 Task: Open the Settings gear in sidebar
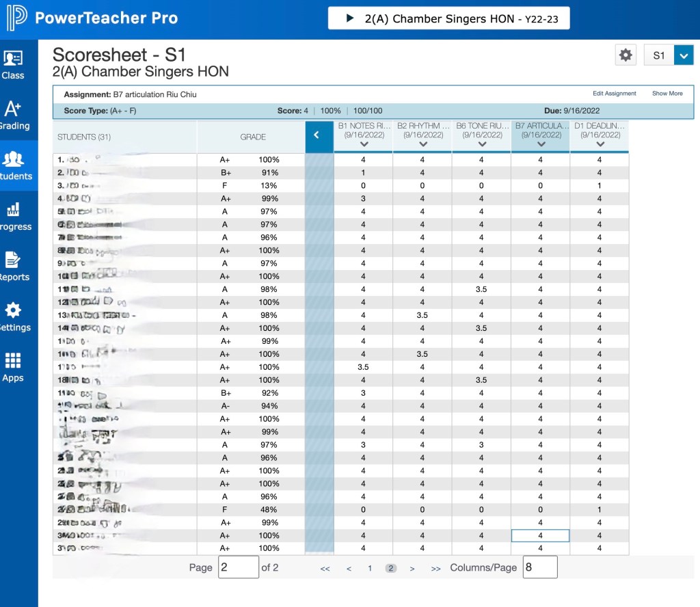pyautogui.click(x=13, y=317)
